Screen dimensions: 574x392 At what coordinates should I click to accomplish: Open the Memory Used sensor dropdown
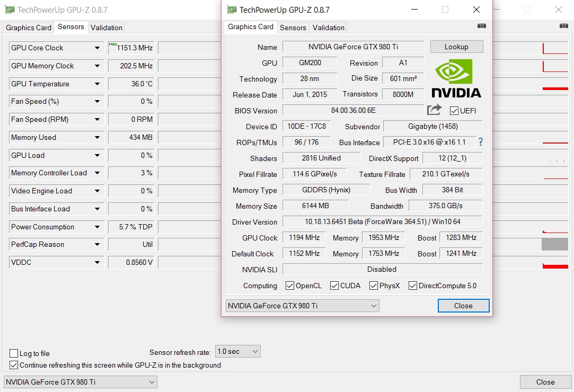pos(97,137)
